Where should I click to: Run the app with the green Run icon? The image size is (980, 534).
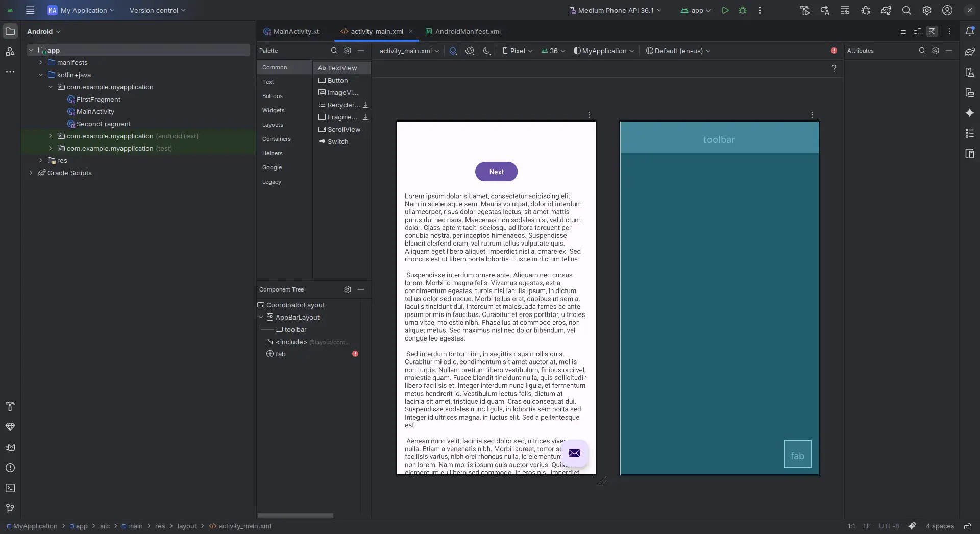coord(726,10)
